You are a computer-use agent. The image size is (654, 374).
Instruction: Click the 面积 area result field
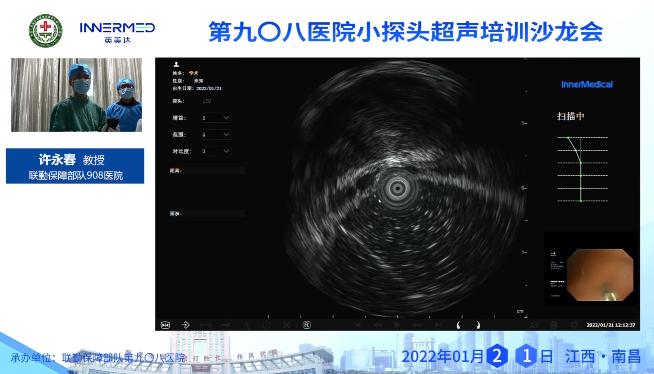207,213
